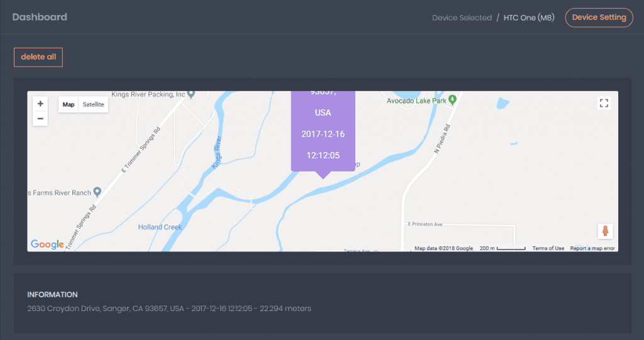Open Device Setting

click(x=599, y=18)
